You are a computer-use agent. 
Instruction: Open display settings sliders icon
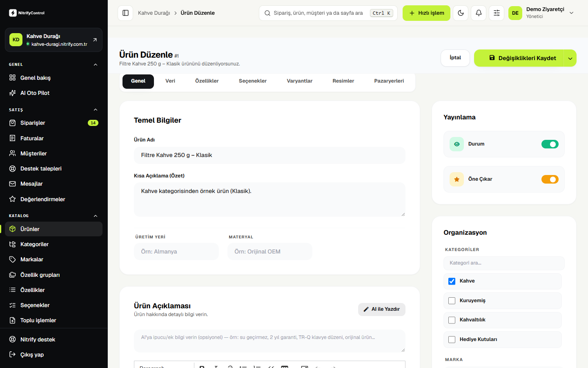tap(497, 13)
